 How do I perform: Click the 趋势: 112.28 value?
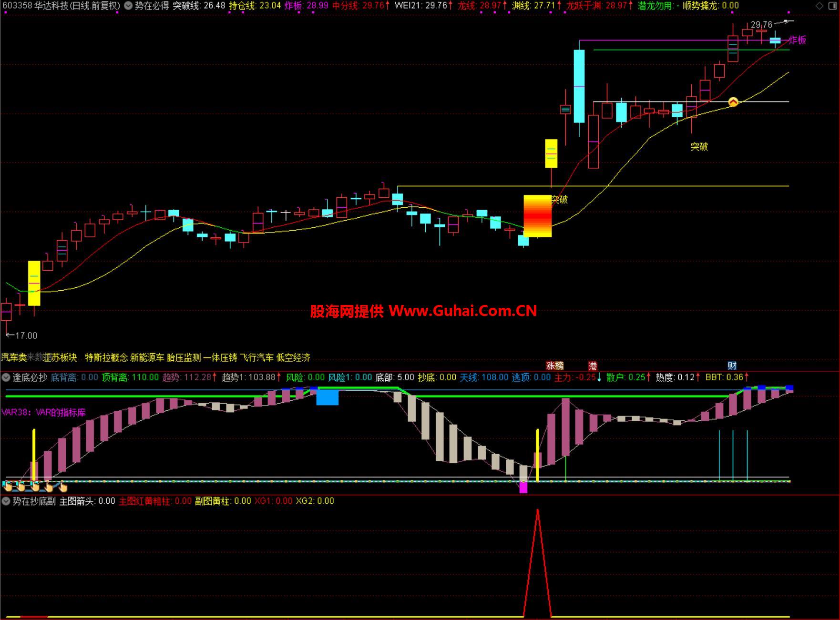pos(190,377)
